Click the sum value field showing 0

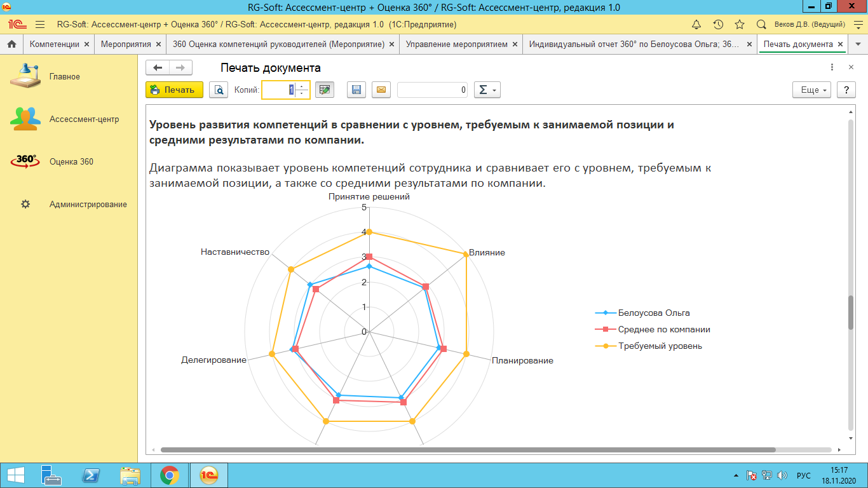coord(432,90)
